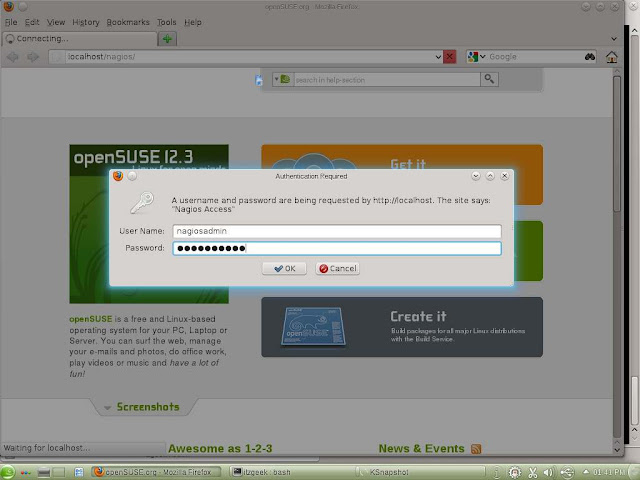Click the show desktop icon in taskbar
640x480 pixels.
point(79,473)
